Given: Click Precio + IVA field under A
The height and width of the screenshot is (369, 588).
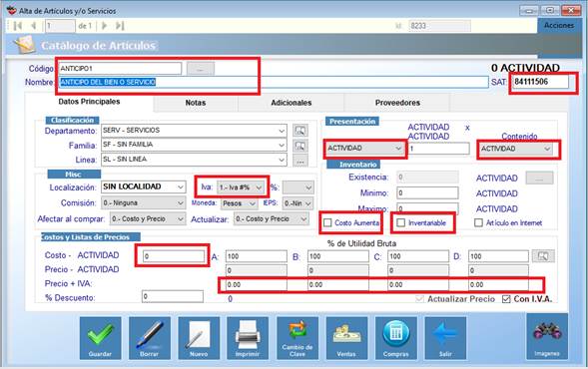Looking at the screenshot, I should pos(257,284).
